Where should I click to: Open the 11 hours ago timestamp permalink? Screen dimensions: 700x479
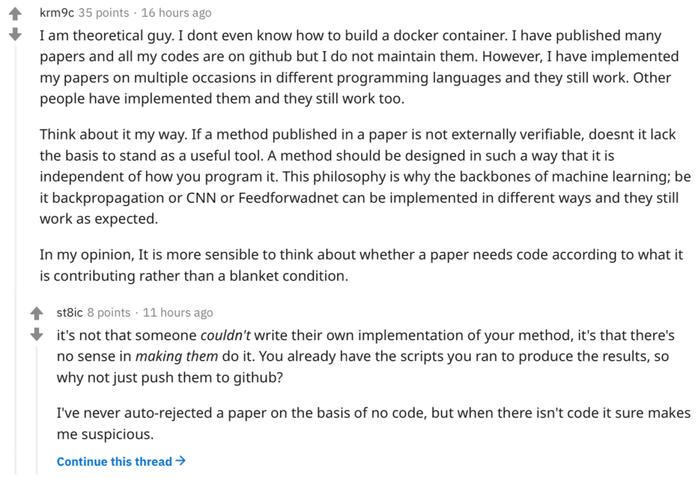[x=178, y=312]
